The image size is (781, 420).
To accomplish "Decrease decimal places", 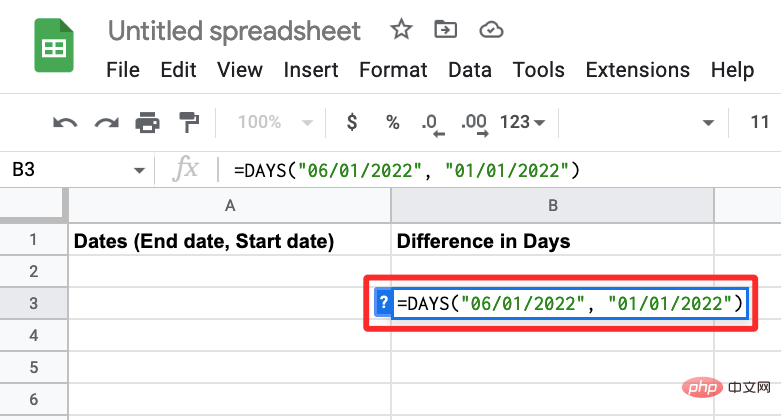I will [x=432, y=125].
